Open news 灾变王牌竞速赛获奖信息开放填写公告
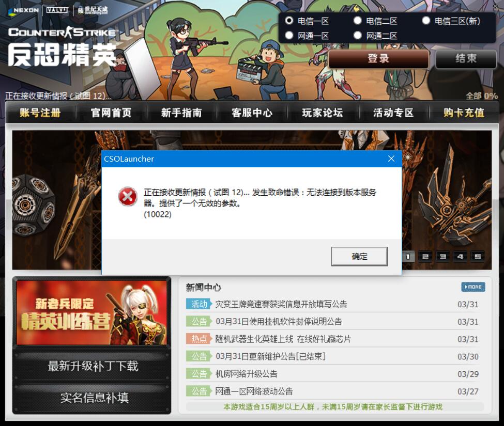This screenshot has height=426, width=504. click(281, 304)
